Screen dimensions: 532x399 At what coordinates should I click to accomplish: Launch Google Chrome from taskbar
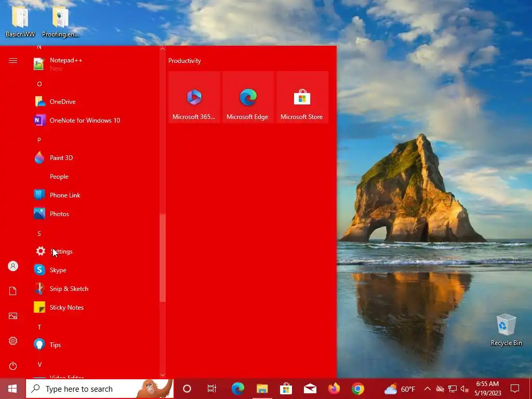[358, 389]
